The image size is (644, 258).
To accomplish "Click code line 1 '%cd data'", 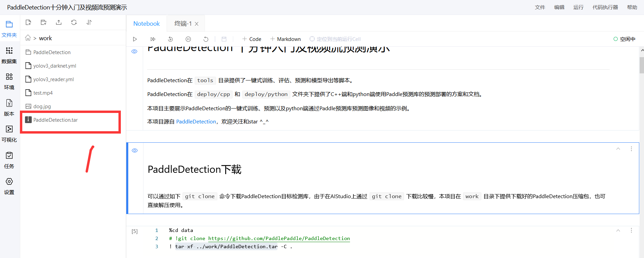I will click(x=181, y=230).
